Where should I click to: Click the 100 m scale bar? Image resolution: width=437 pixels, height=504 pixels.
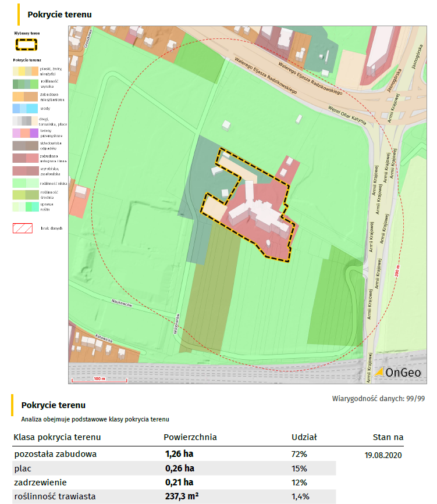click(x=98, y=381)
